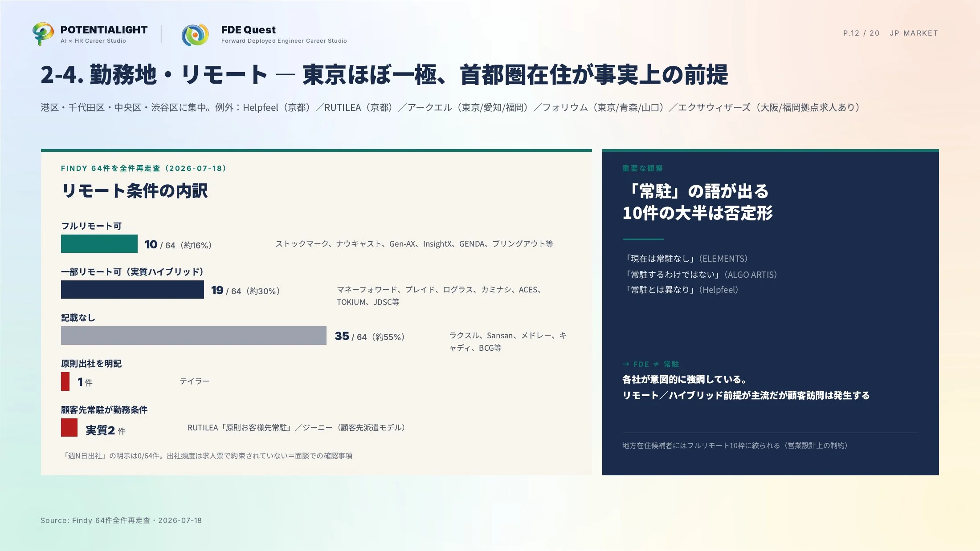Select the note starting '地方在住候補者には'
This screenshot has width=980, height=551.
[736, 446]
